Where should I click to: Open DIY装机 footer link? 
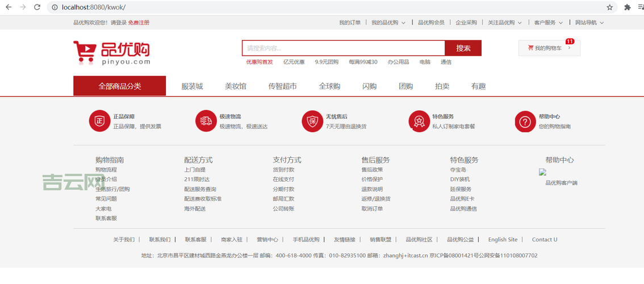pos(460,179)
